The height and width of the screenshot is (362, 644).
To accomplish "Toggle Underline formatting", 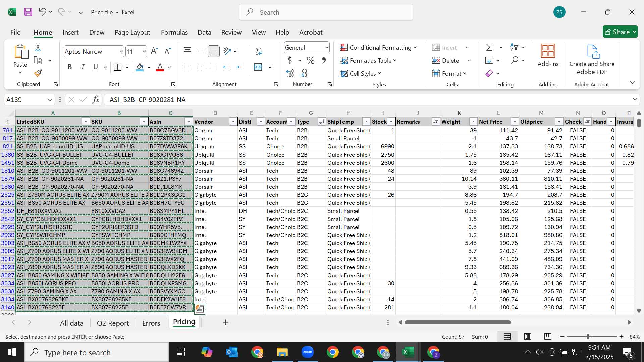I will click(96, 67).
